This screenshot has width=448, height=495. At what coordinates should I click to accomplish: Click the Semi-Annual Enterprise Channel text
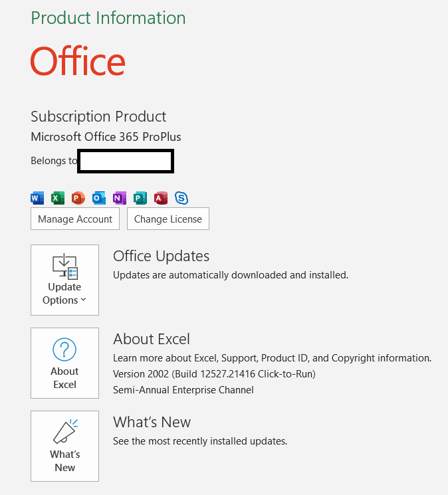[x=183, y=390]
